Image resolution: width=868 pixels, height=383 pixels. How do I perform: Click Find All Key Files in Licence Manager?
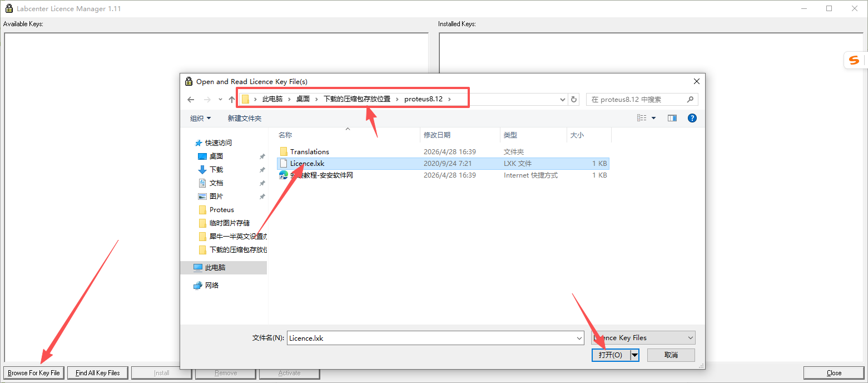(98, 373)
